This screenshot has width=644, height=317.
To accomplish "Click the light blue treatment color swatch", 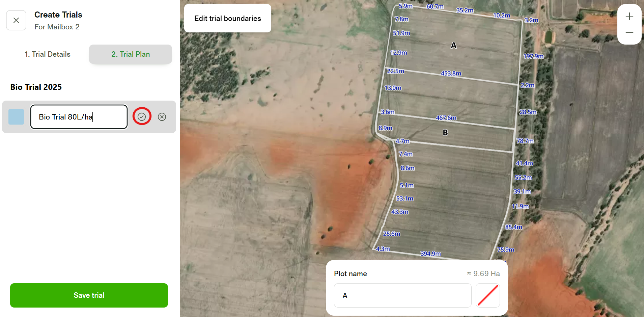I will click(x=16, y=117).
